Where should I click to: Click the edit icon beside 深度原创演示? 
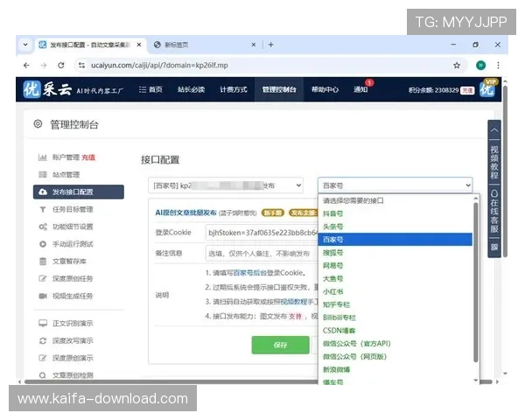43,358
